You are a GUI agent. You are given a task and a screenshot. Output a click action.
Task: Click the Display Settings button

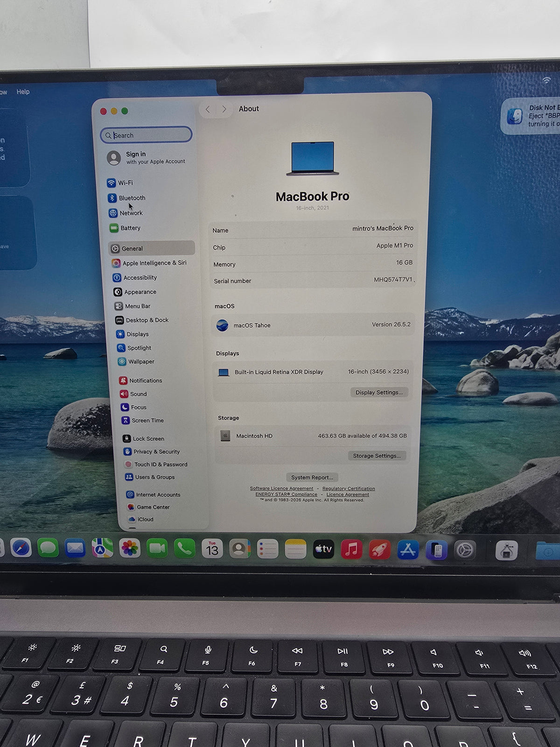point(379,392)
